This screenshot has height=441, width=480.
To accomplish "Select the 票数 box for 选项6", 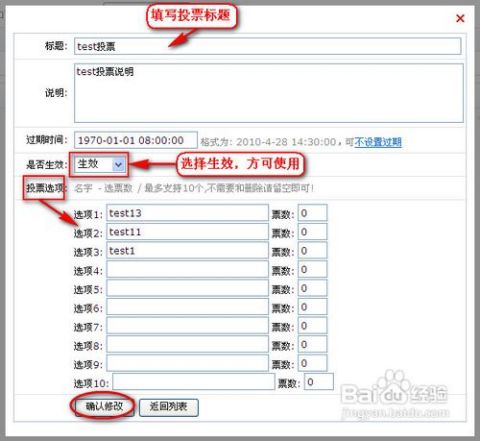I will coord(312,307).
